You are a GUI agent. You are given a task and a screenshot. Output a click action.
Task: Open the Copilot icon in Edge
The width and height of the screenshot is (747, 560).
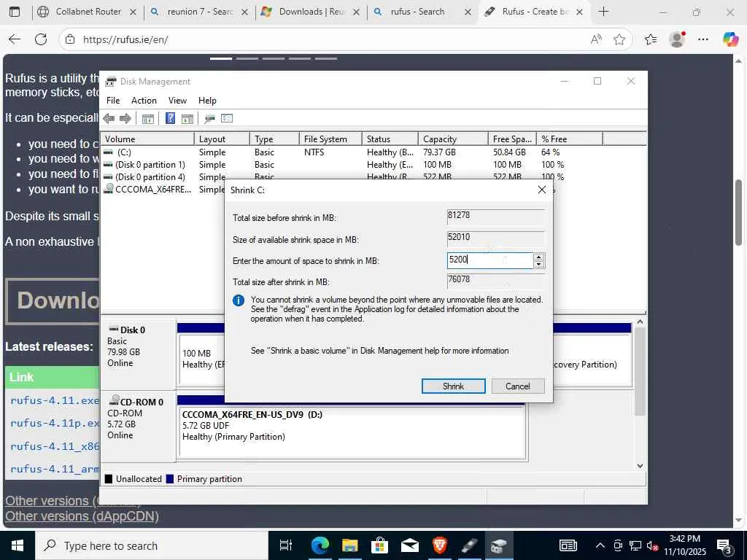click(x=729, y=39)
